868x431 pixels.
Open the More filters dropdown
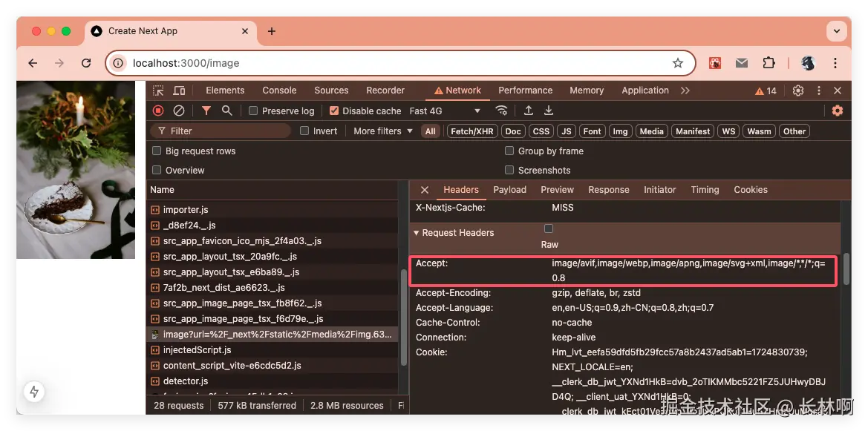tap(383, 131)
